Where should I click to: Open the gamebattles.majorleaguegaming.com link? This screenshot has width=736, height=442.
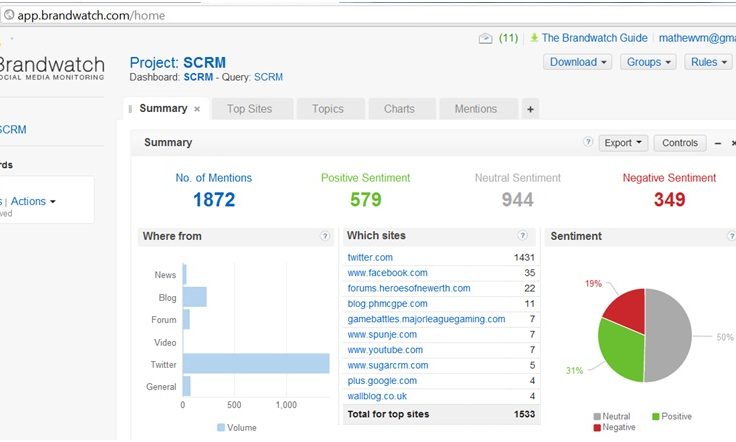tap(426, 319)
